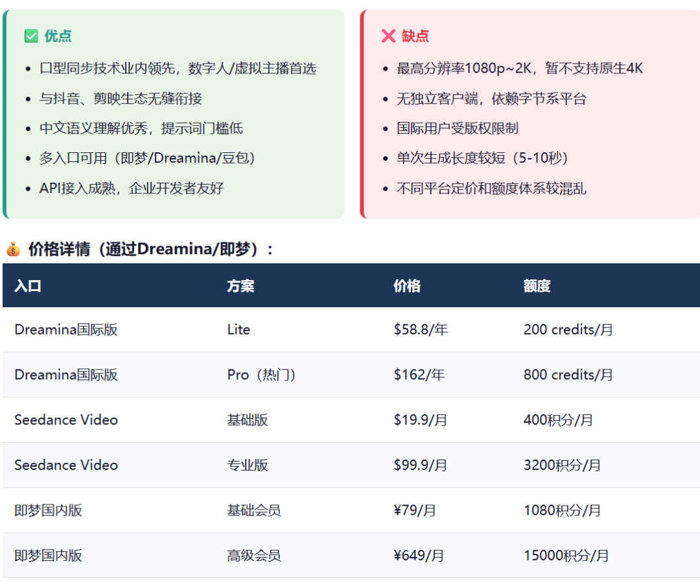Click 即梦国内版 in the 基础会员 row
Image resolution: width=700 pixels, height=588 pixels.
pos(48,510)
